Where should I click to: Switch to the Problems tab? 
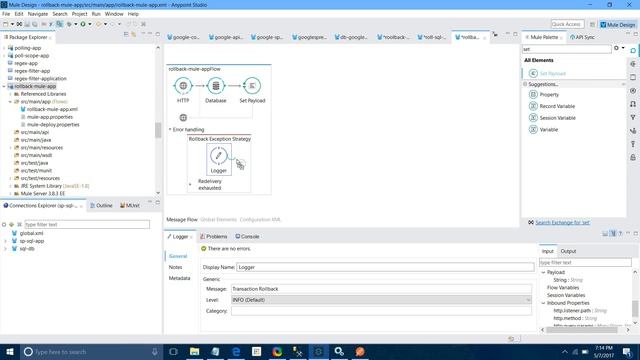point(213,237)
